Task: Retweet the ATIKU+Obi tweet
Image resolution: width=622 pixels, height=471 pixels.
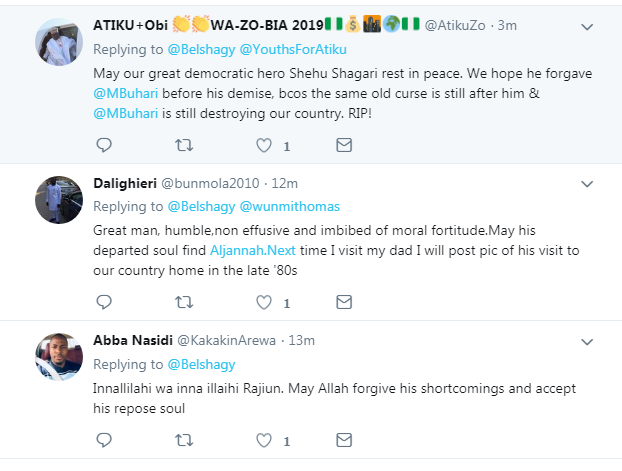Action: (184, 145)
